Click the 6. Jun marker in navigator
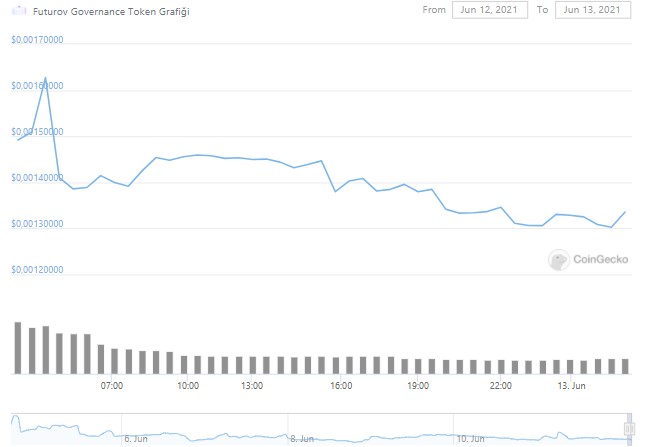 pos(136,439)
